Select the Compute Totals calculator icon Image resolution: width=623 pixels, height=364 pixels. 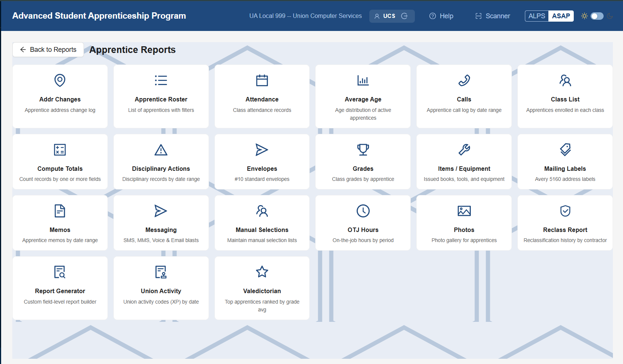(x=60, y=150)
